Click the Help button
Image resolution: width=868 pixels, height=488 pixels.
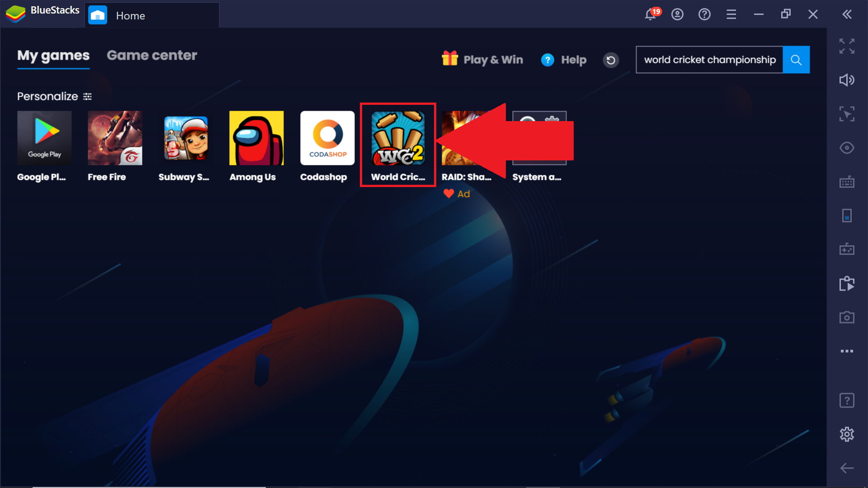point(563,59)
